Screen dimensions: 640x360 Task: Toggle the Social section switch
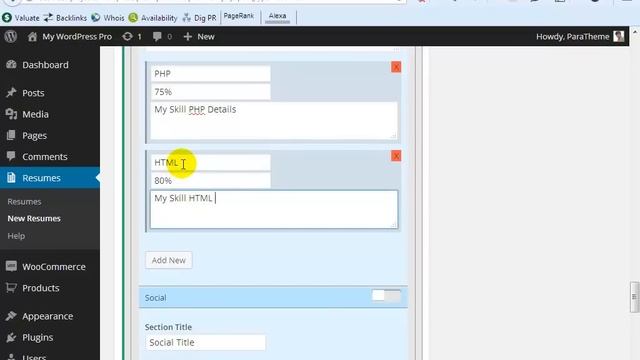386,296
